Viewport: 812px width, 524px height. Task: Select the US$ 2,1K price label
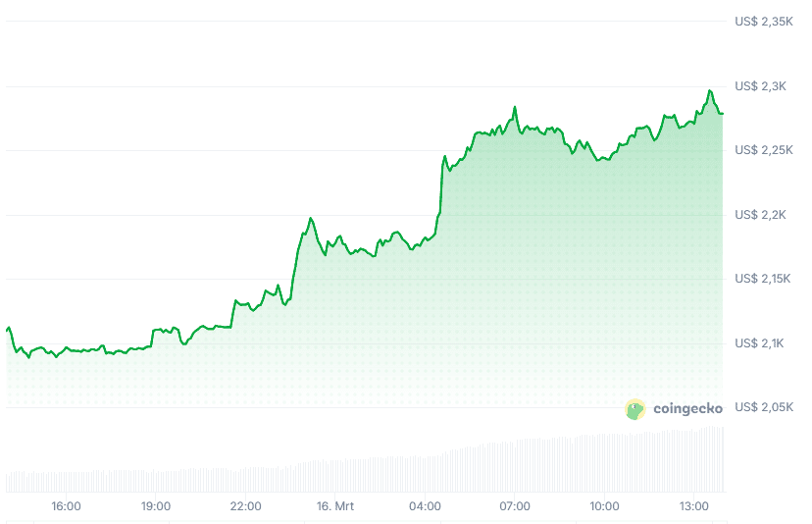[760, 343]
